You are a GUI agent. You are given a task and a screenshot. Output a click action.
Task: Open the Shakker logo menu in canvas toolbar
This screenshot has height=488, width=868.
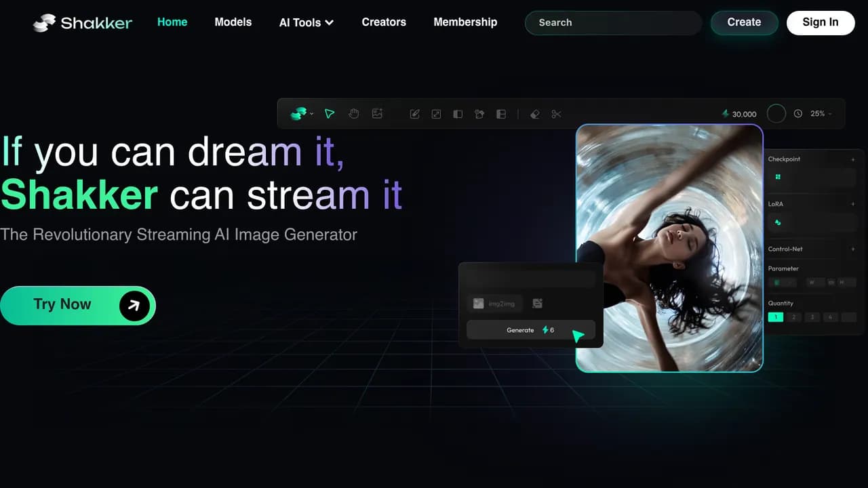tap(302, 114)
